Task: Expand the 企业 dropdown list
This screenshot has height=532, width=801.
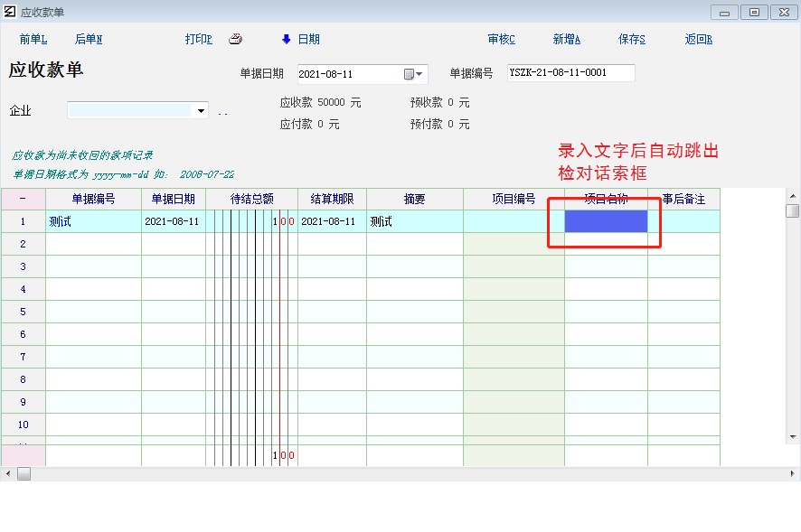Action: coord(201,111)
